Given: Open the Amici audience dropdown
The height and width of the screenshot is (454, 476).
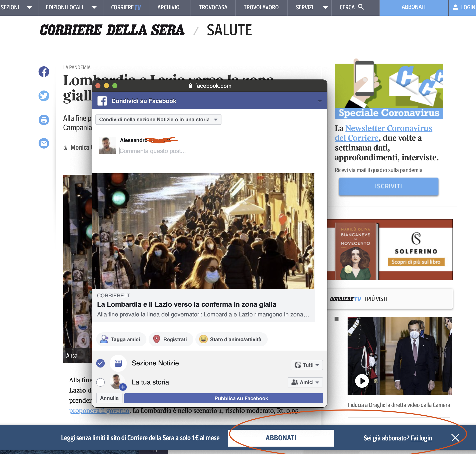Looking at the screenshot, I should pos(305,382).
